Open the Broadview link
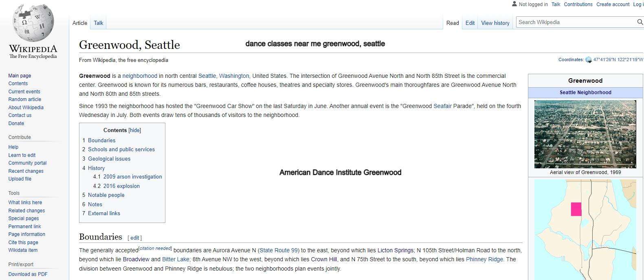Screen dimensions: 644x280 point(136,260)
